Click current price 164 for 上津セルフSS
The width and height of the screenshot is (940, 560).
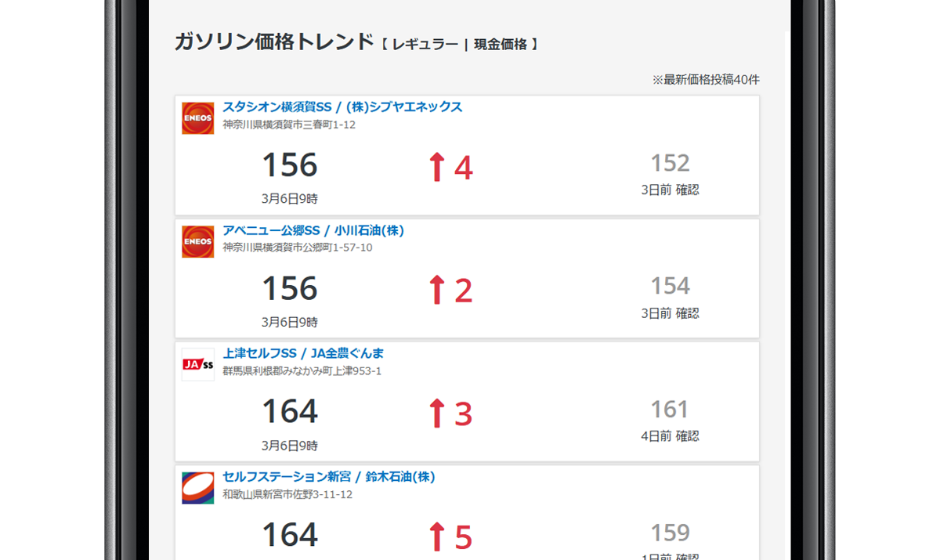click(x=289, y=412)
